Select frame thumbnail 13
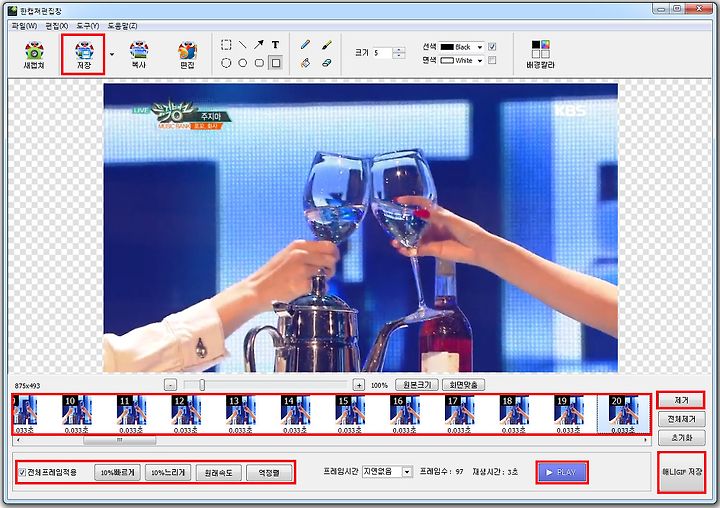The image size is (720, 508). click(x=241, y=413)
